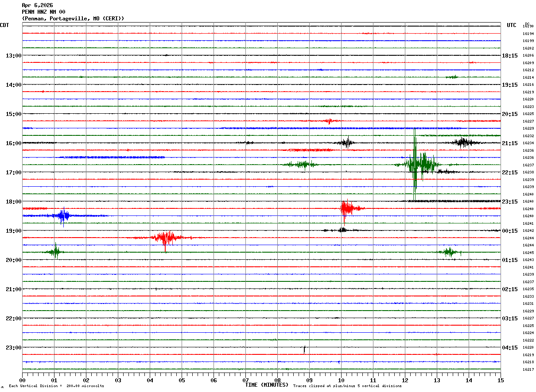The height and width of the screenshot is (392, 536).
Task: Click the DC offset value 16212
Action: 528,70
